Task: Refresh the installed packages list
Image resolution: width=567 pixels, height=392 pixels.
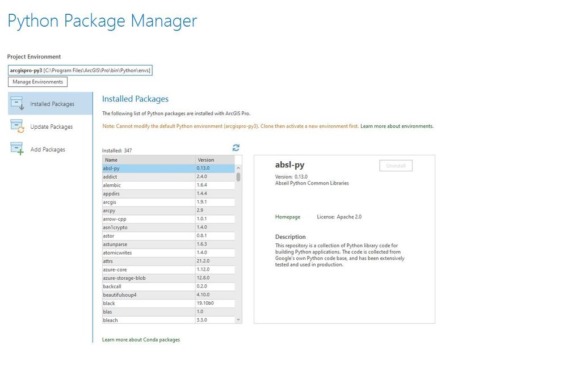Action: 236,147
